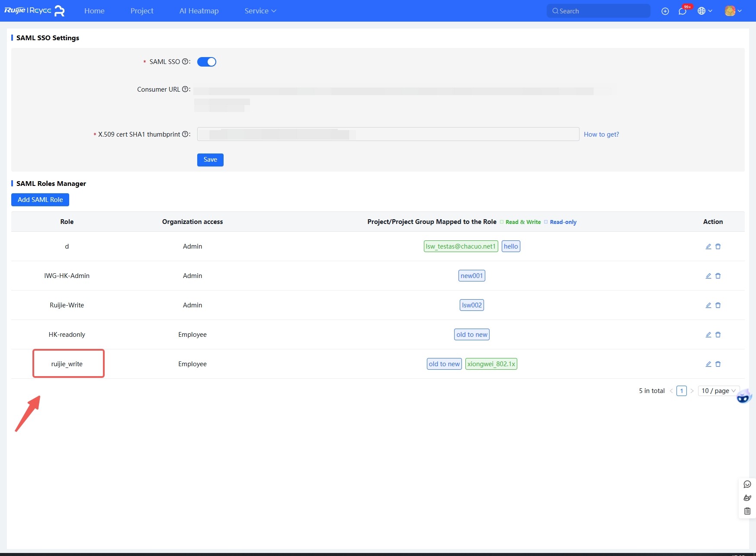Click the Add SAML Role button
This screenshot has width=756, height=556.
pos(40,200)
